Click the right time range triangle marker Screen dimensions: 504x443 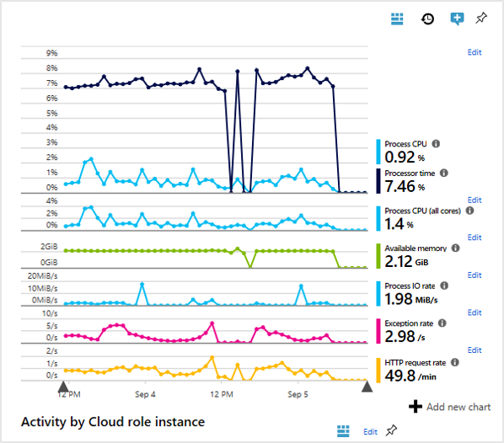click(367, 387)
